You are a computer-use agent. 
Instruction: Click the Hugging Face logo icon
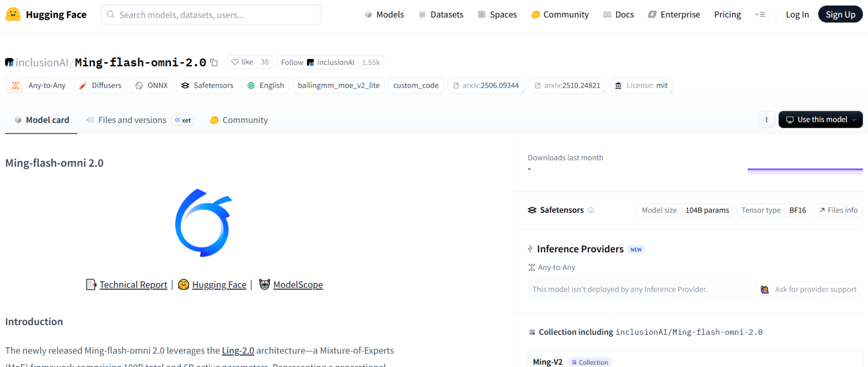[13, 14]
